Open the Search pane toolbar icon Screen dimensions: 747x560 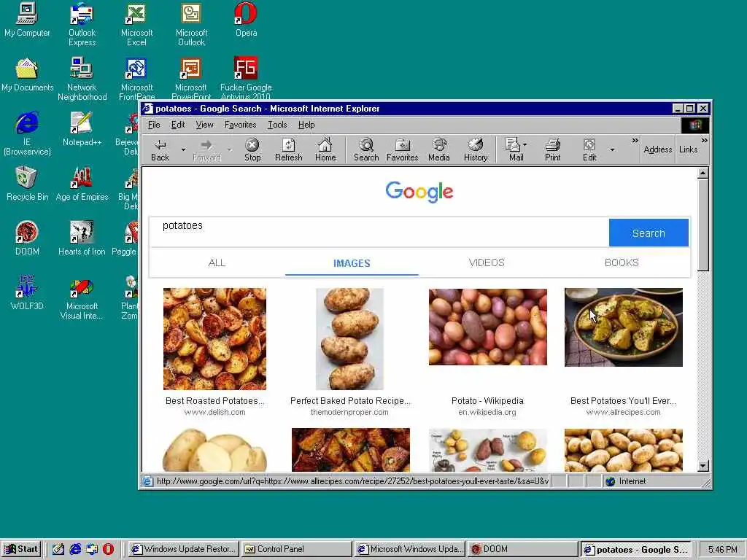coord(366,150)
